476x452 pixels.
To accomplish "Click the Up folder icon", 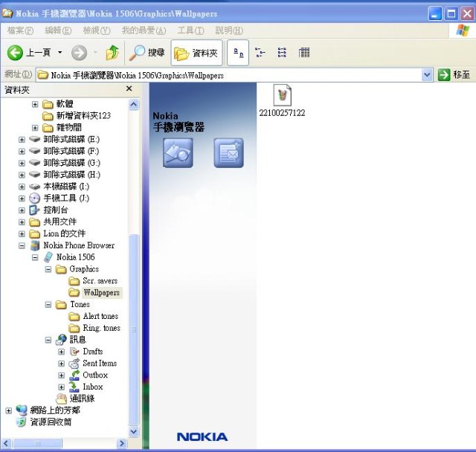I will coord(112,53).
